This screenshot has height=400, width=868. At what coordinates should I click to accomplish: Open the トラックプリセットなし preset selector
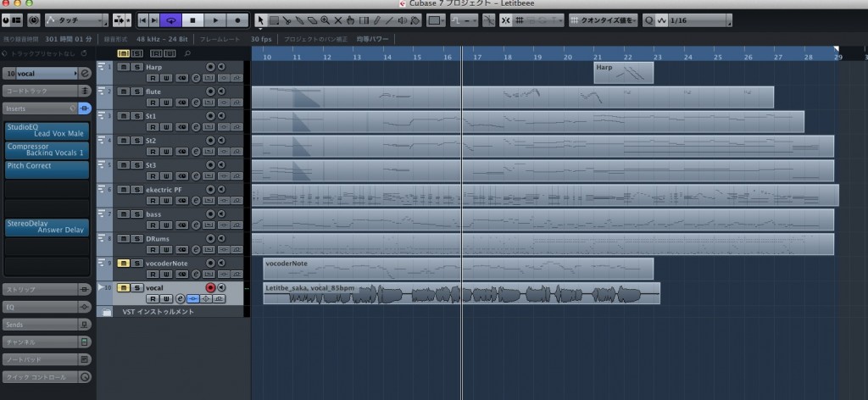[42, 53]
